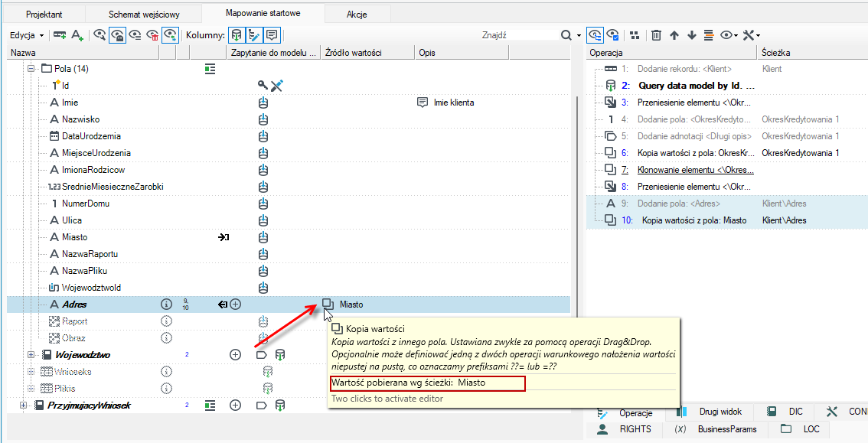Click the delete operation trash icon
This screenshot has height=443, width=868.
point(656,35)
